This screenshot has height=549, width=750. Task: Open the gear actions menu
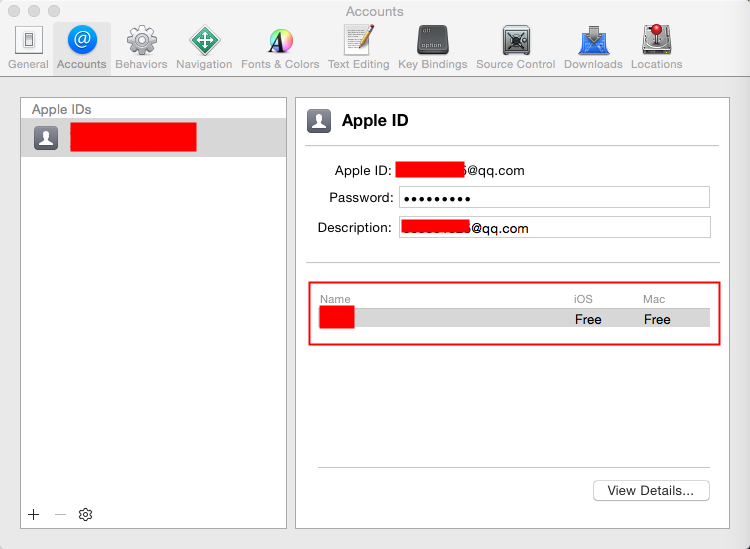click(x=85, y=515)
